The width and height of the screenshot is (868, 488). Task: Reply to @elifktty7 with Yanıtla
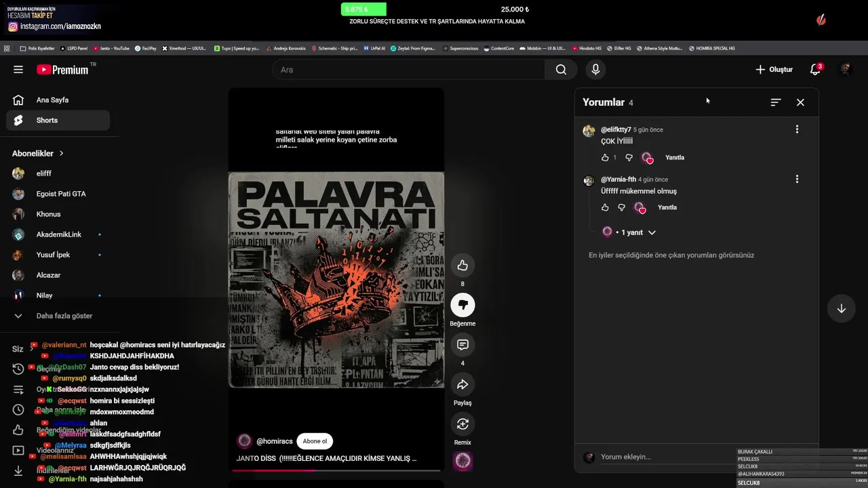click(x=675, y=157)
